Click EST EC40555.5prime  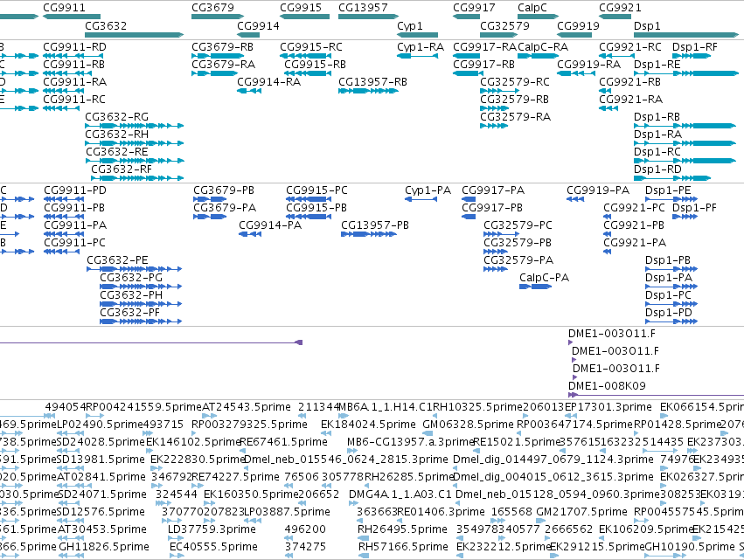pos(175,556)
